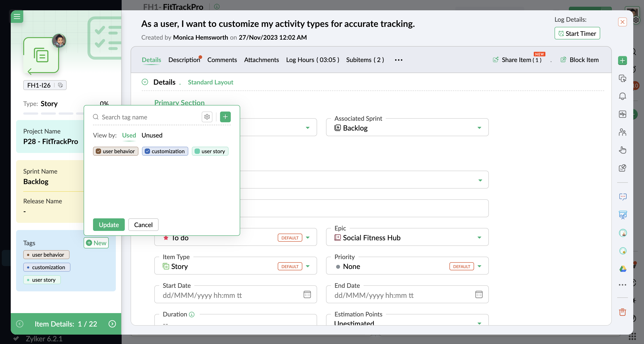644x344 pixels.
Task: Open Start Date calendar picker
Action: pos(307,295)
